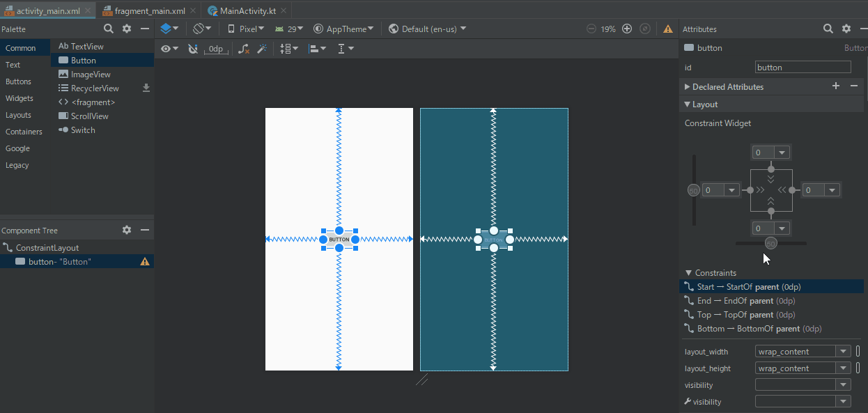Screen dimensions: 868x413
Task: Click the download icon next to RecyclerView
Action: pos(146,88)
